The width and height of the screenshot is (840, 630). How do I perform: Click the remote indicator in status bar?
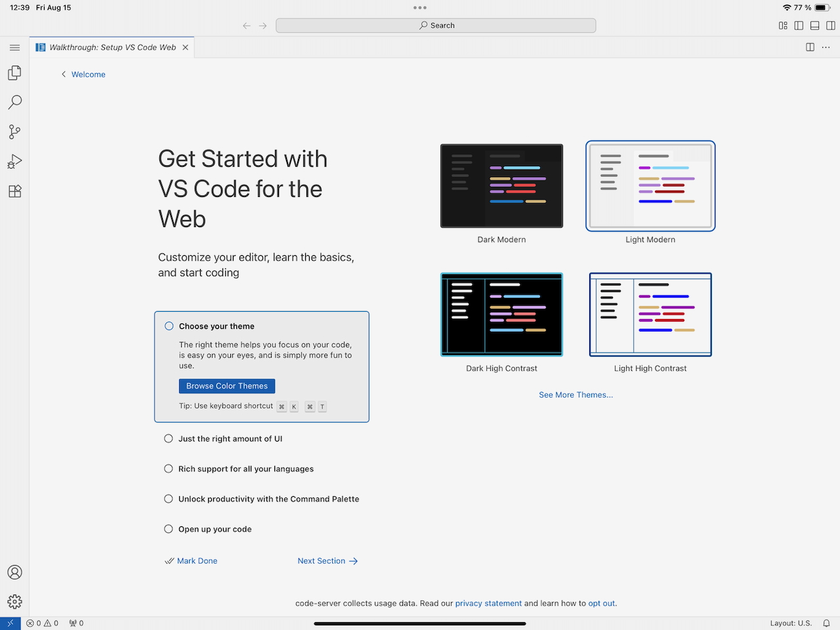click(10, 623)
